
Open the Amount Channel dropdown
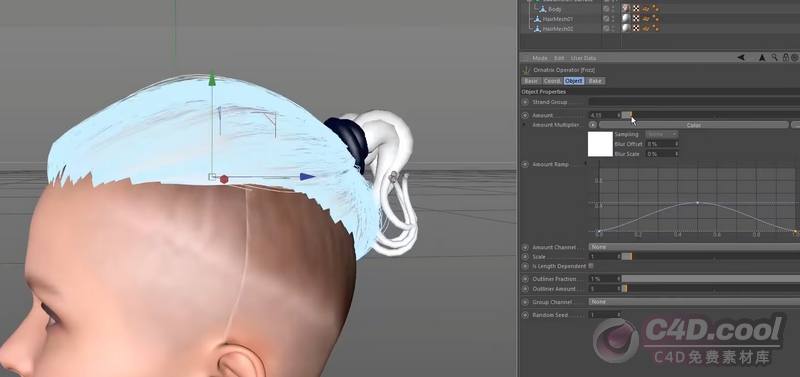tap(694, 247)
